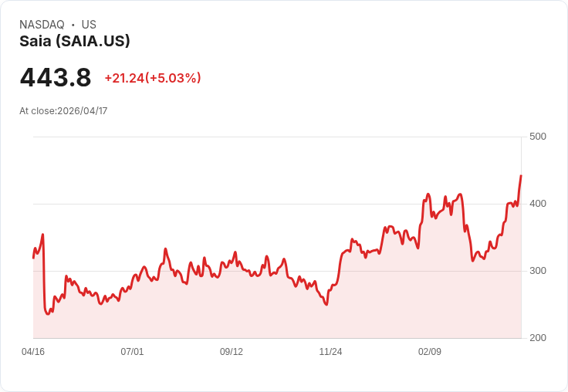This screenshot has height=392, width=568.
Task: Select the 07/01 date on the x-axis
Action: (132, 352)
